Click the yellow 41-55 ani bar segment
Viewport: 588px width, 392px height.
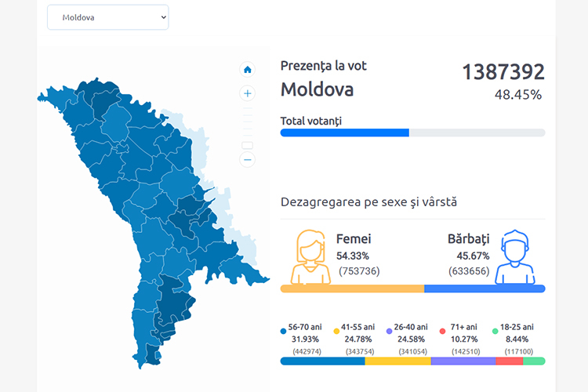click(397, 361)
